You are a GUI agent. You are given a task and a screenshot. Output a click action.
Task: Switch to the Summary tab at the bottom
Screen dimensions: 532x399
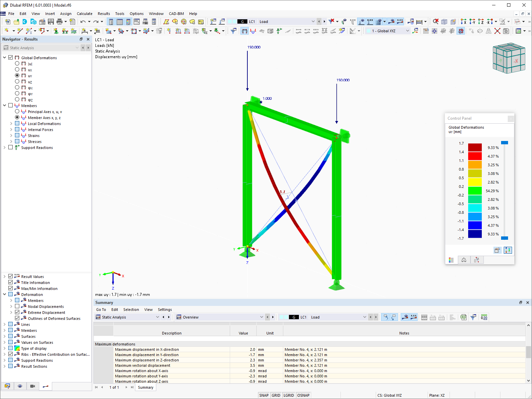coord(145,387)
